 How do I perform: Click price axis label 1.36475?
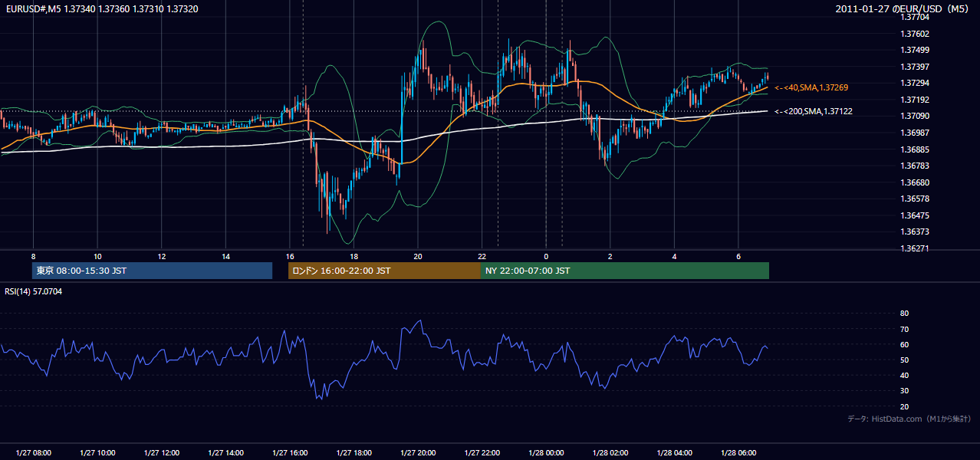tap(916, 215)
